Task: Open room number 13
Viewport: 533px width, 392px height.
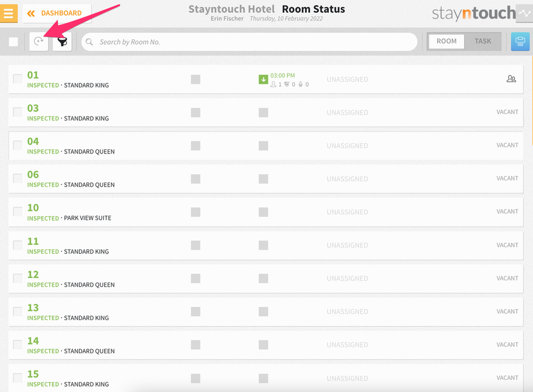Action: [33, 307]
